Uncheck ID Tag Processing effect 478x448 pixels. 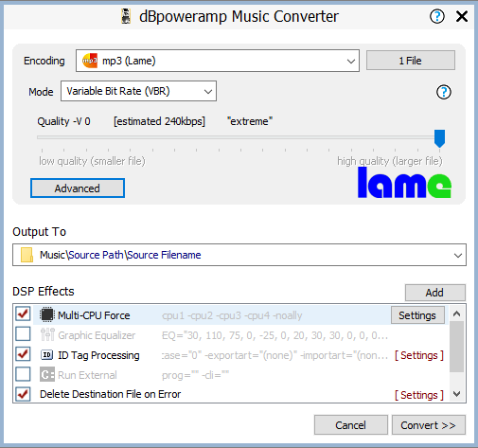tap(23, 354)
